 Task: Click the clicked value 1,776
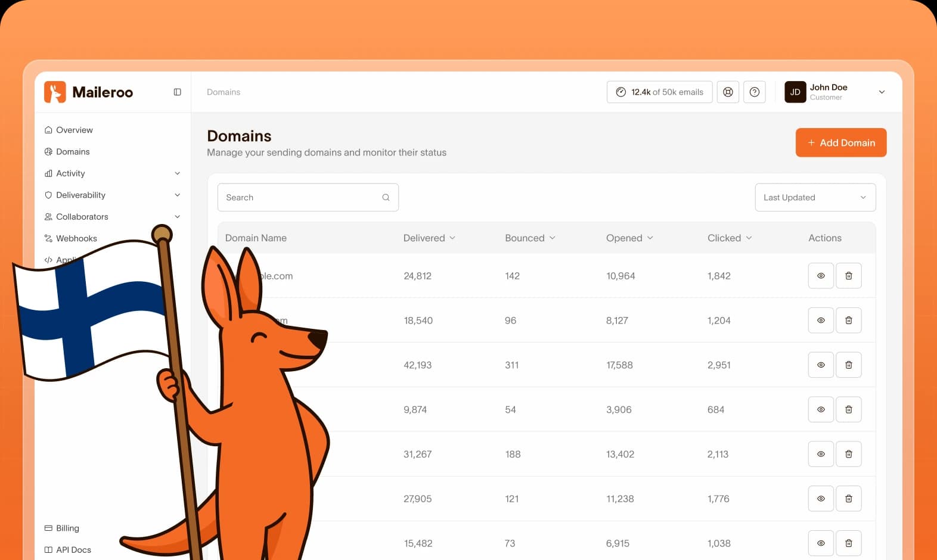point(718,499)
